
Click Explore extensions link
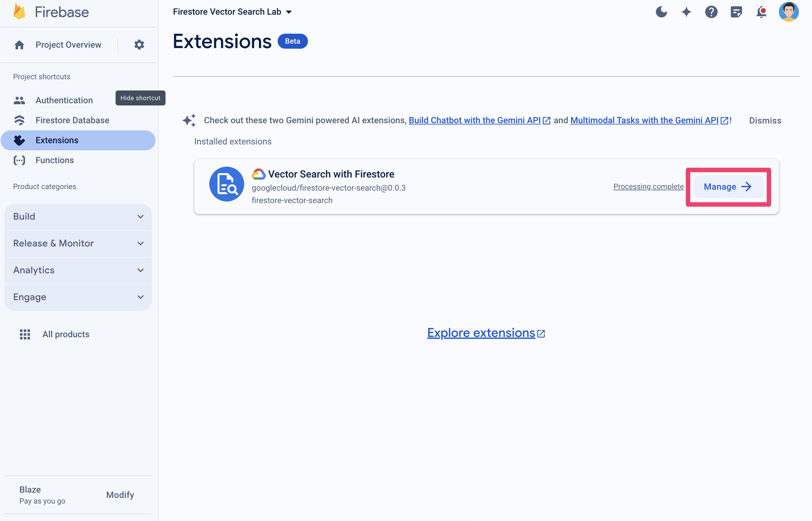[x=486, y=332]
